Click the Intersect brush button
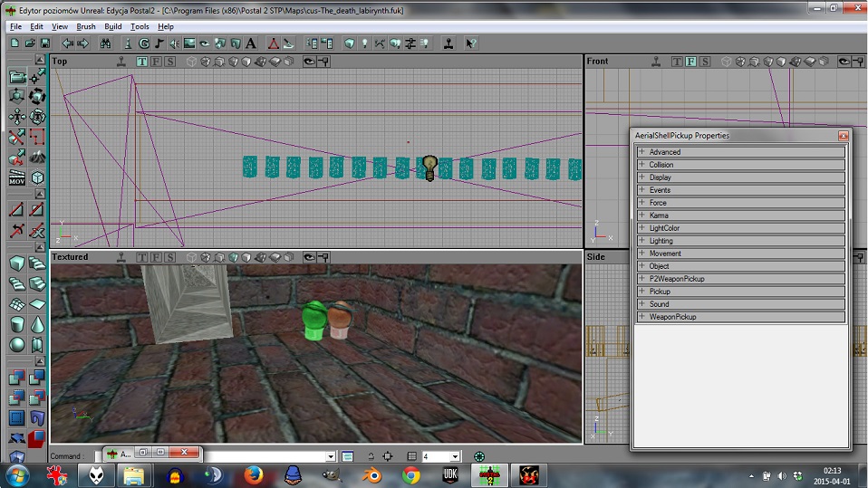This screenshot has width=868, height=488. [17, 397]
